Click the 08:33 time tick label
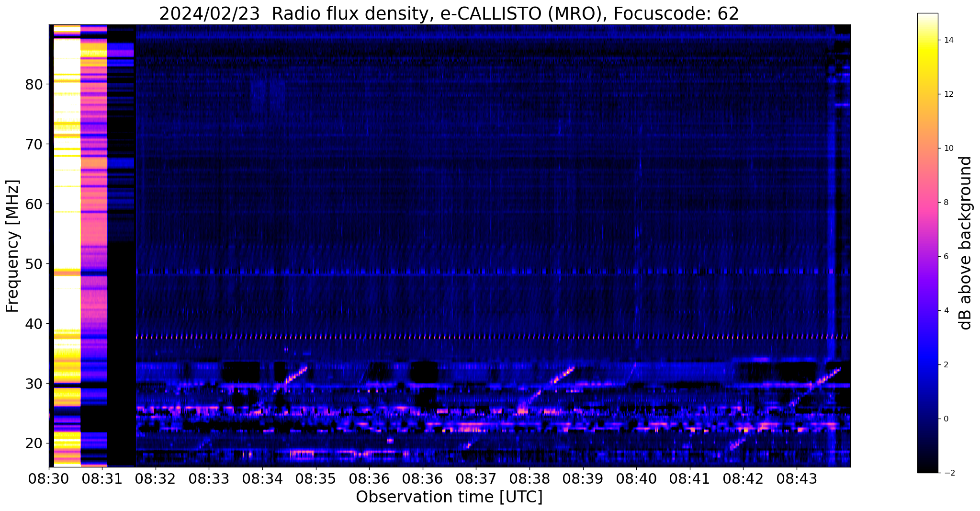Viewport: 980px width, 511px height. [209, 479]
